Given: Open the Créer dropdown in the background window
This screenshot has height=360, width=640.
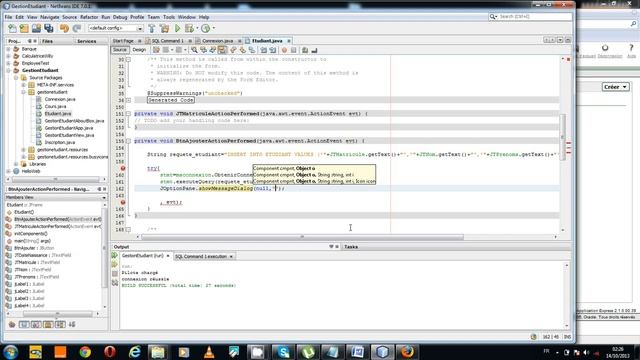Looking at the screenshot, I should 616,87.
